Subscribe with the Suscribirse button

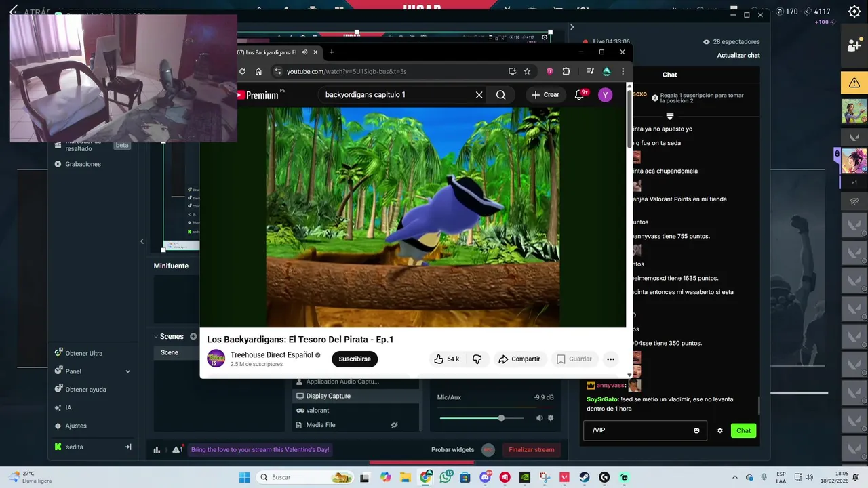tap(355, 359)
